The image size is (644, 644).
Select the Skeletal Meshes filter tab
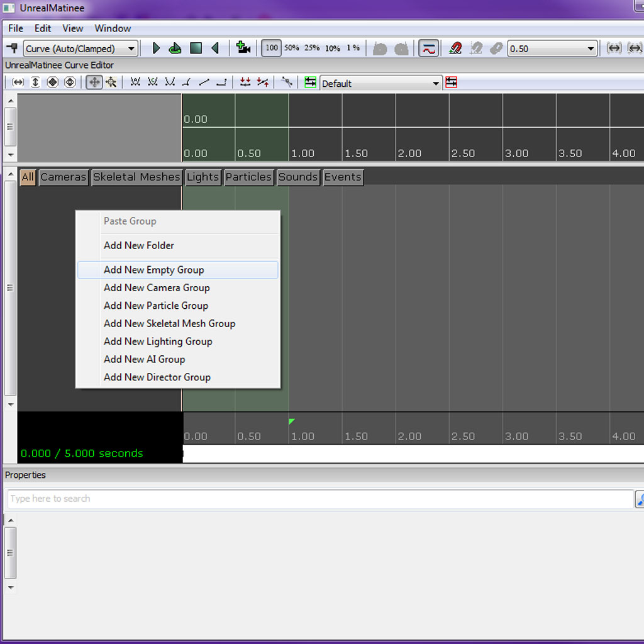coord(136,177)
